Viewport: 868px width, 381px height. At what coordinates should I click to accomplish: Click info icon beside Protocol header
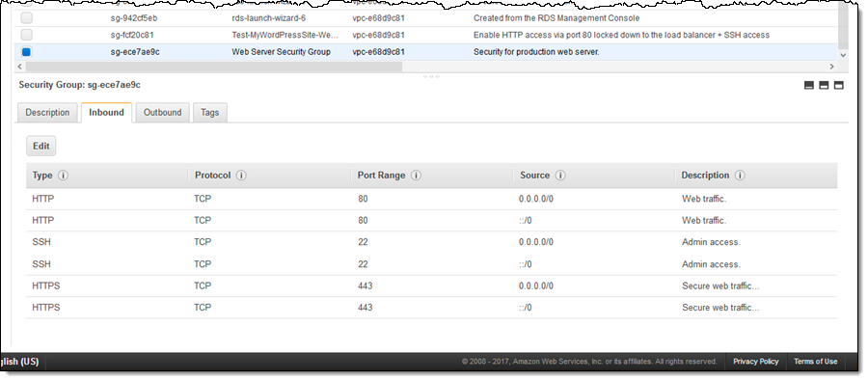coord(241,176)
